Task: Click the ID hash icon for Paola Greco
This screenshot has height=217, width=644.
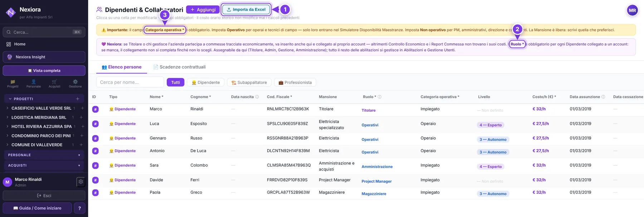Action: (96, 193)
